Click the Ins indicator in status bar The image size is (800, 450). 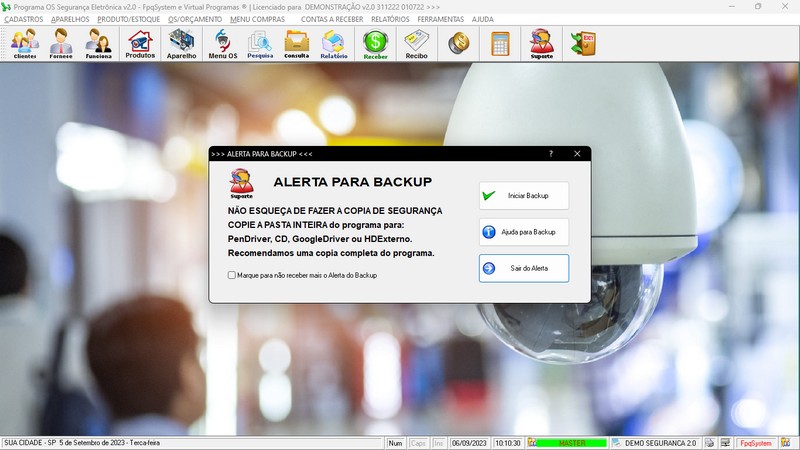(439, 443)
